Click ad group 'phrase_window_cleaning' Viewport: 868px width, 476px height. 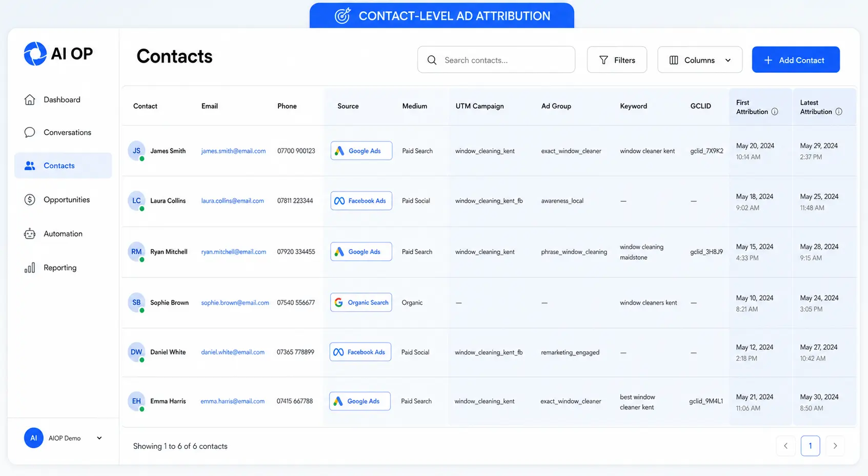(574, 252)
